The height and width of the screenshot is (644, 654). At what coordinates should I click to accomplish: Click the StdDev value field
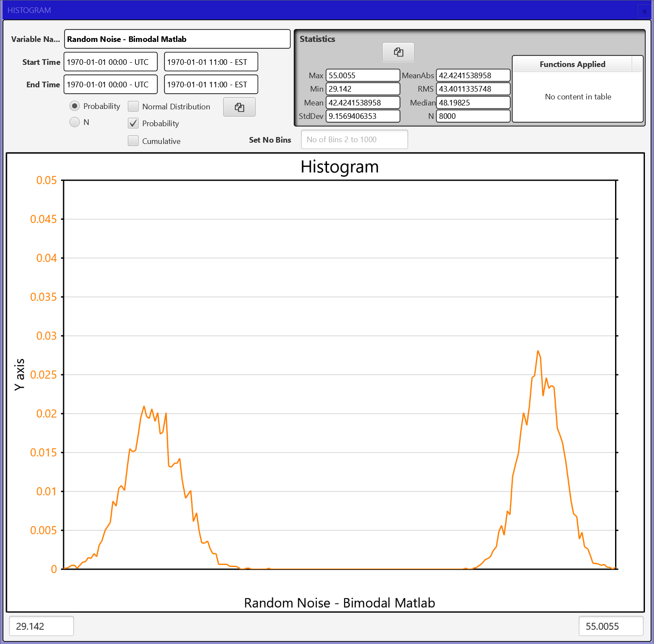pyautogui.click(x=362, y=116)
